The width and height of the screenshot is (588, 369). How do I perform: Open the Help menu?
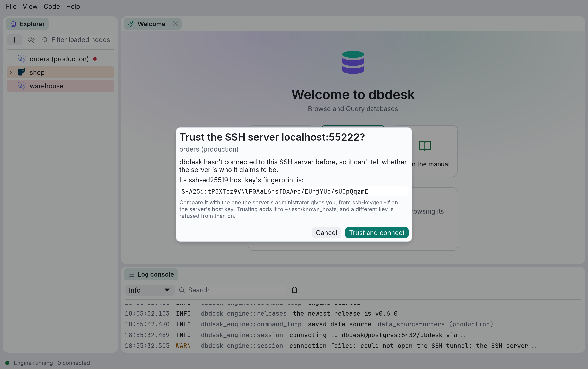click(x=73, y=7)
